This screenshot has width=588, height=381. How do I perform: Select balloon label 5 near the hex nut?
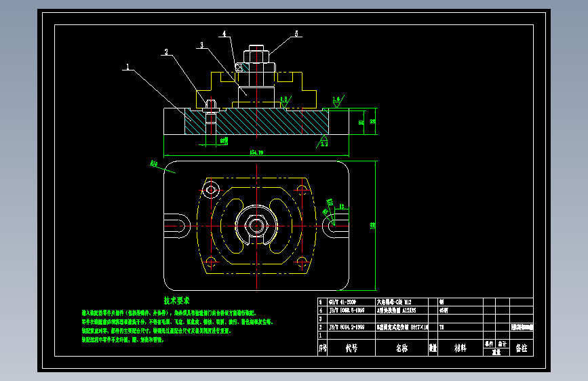296,34
